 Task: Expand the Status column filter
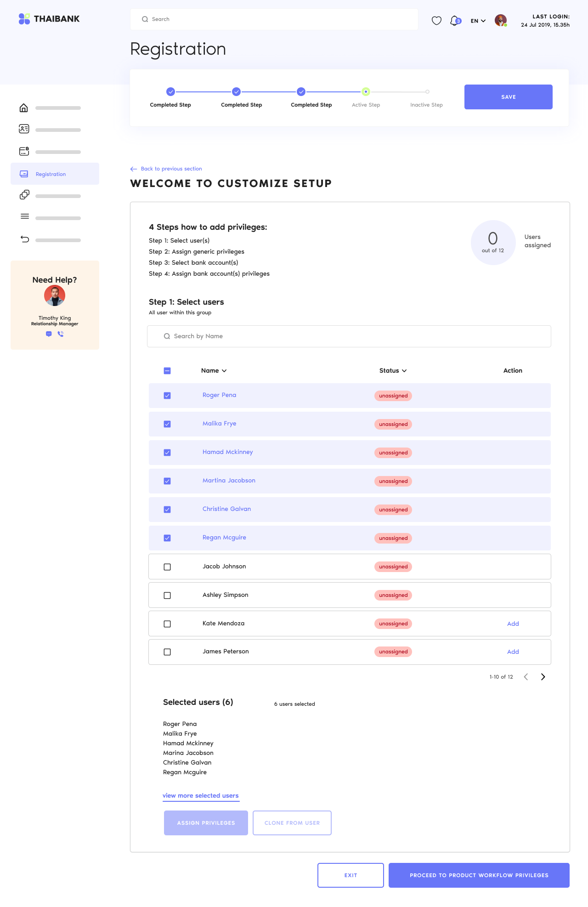404,371
